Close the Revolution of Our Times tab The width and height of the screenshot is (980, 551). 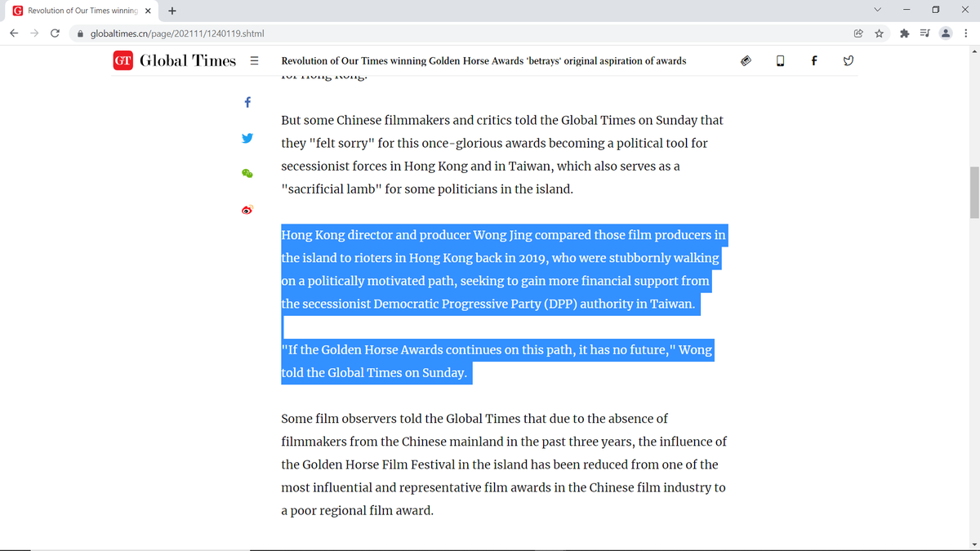(x=148, y=11)
